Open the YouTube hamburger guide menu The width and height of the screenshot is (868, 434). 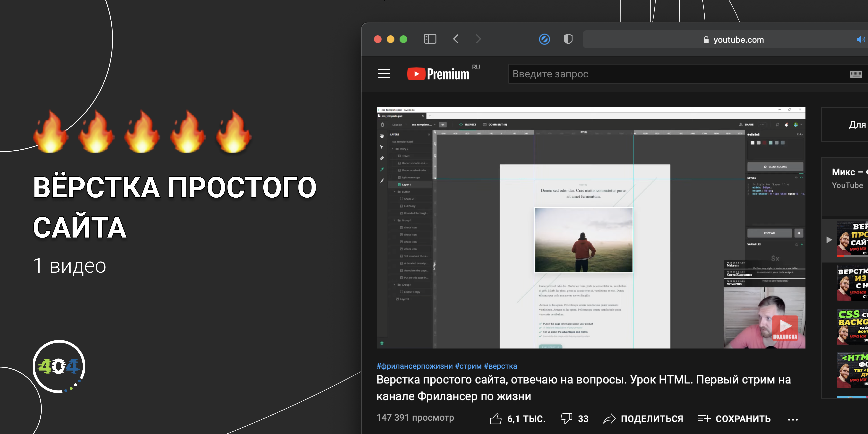(384, 73)
